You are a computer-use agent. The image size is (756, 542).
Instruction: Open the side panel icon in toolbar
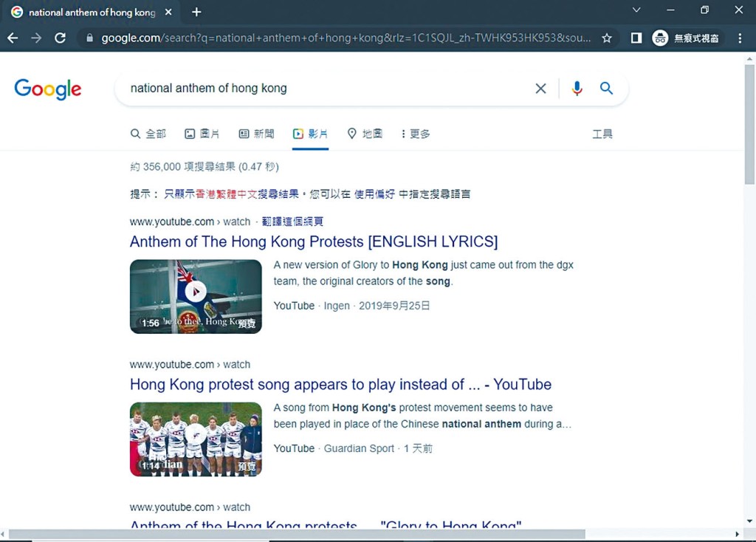[x=636, y=38]
